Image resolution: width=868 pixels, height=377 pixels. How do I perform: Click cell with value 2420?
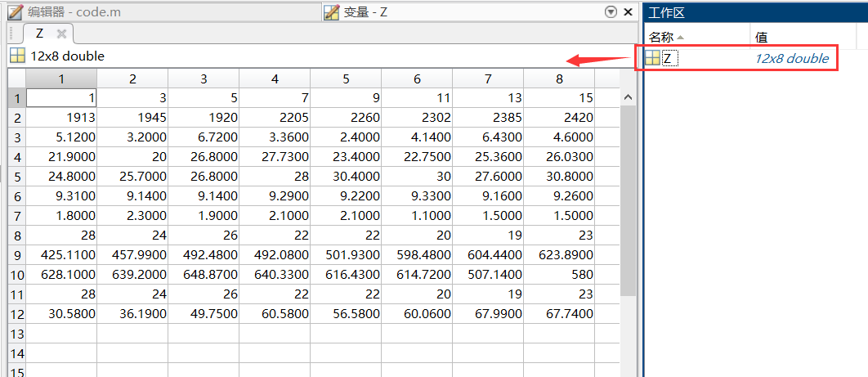[x=559, y=118]
